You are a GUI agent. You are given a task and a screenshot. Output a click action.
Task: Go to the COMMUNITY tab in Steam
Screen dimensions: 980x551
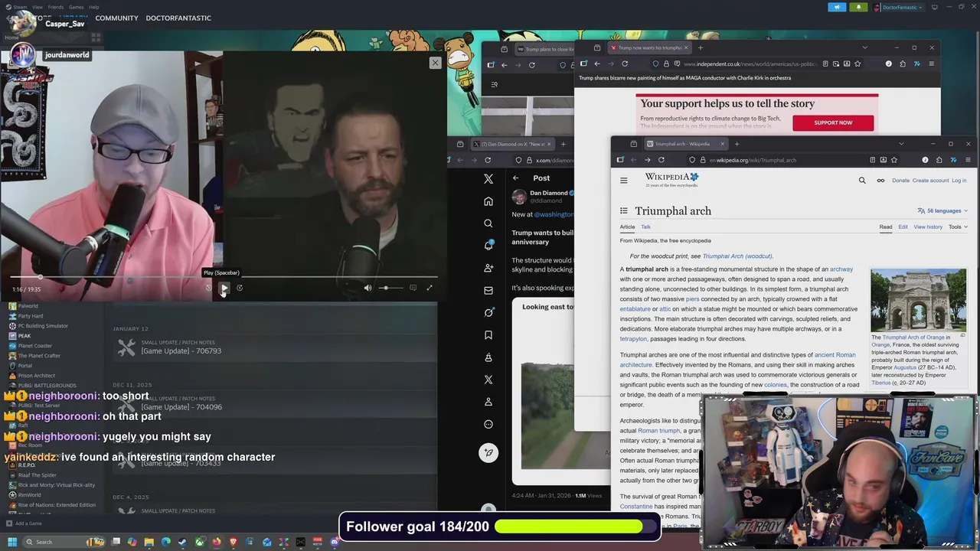point(116,18)
